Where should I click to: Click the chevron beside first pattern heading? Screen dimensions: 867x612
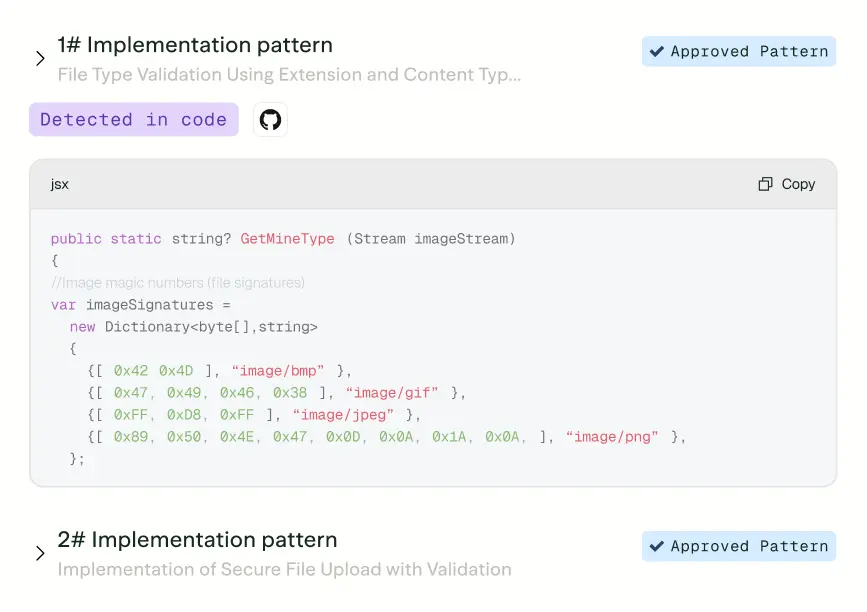[x=40, y=58]
